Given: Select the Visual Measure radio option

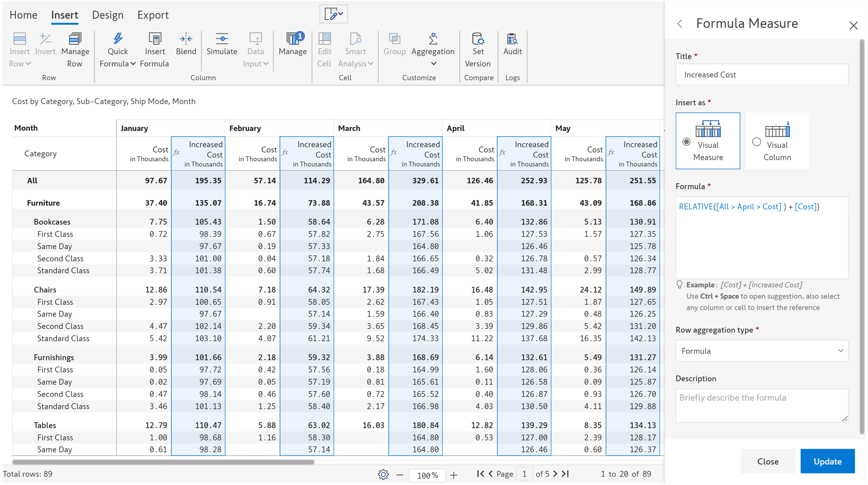Looking at the screenshot, I should [686, 142].
